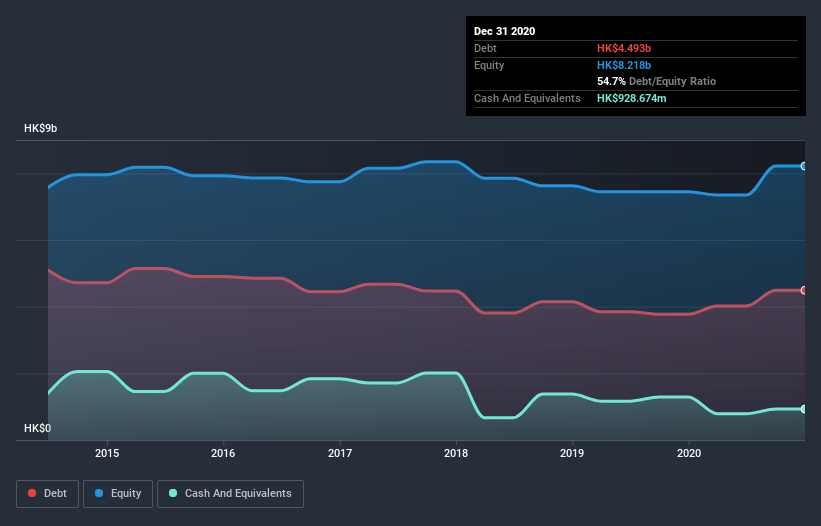Click the HK$0 y-axis label
Viewport: 821px width, 526px height.
click(x=38, y=428)
